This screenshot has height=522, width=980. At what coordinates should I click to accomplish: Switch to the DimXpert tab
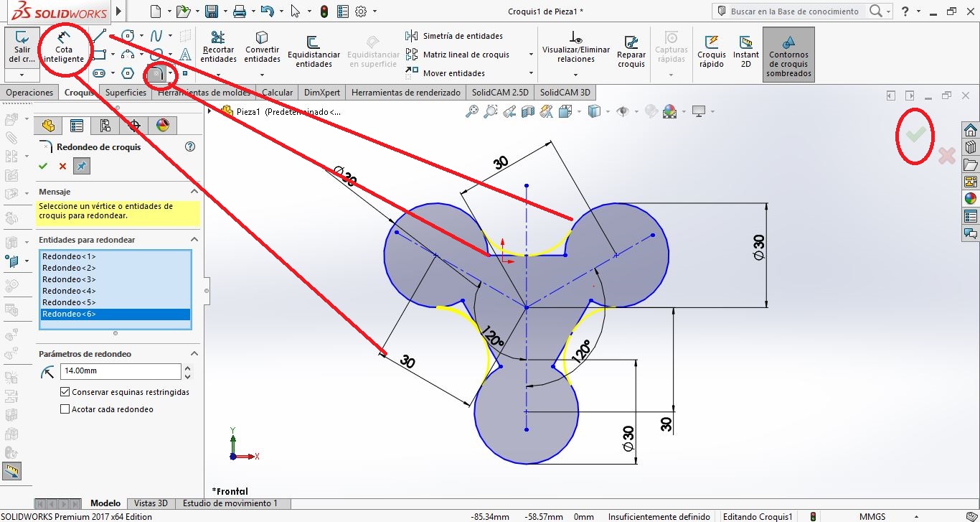(321, 93)
